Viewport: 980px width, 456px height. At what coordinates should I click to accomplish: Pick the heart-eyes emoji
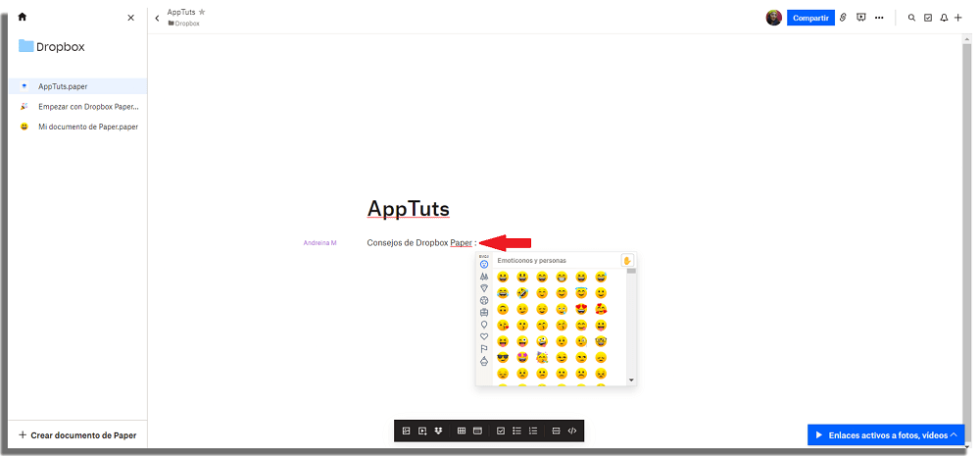(x=581, y=309)
